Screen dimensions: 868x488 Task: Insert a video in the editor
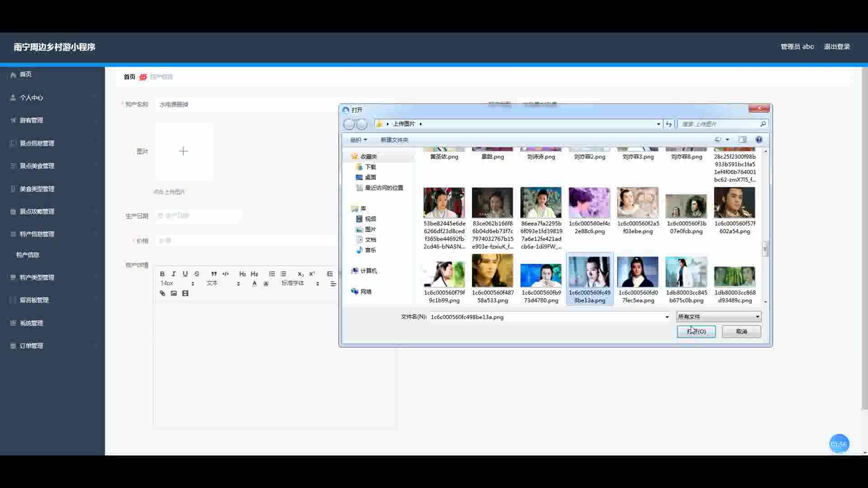pyautogui.click(x=185, y=293)
